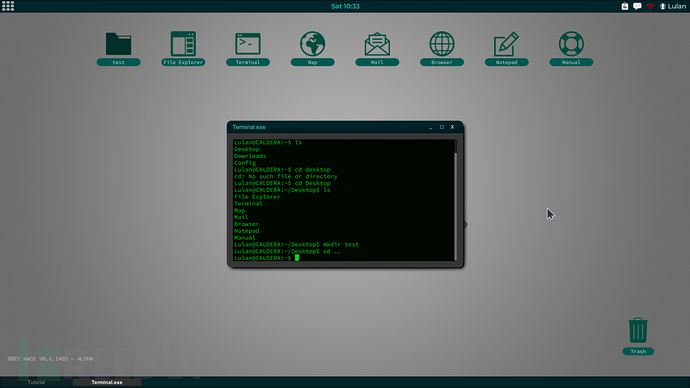Open the Lulan user menu
690x388 pixels.
[x=673, y=6]
